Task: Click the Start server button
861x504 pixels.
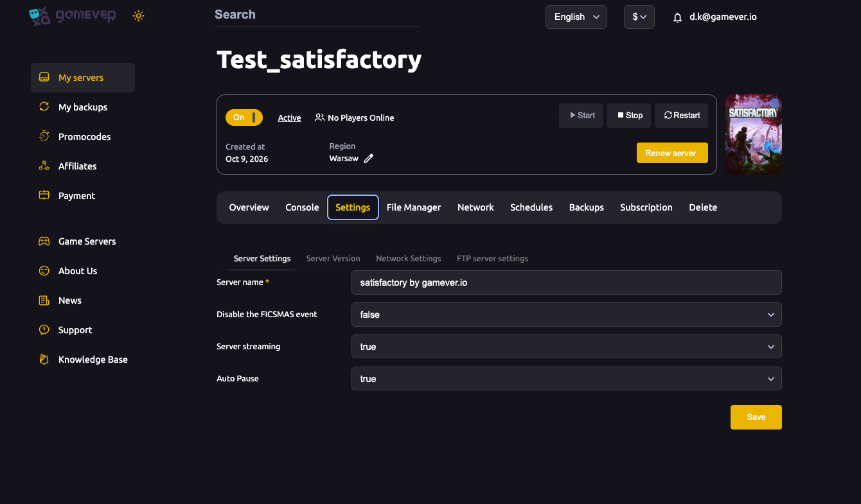Action: pos(581,116)
